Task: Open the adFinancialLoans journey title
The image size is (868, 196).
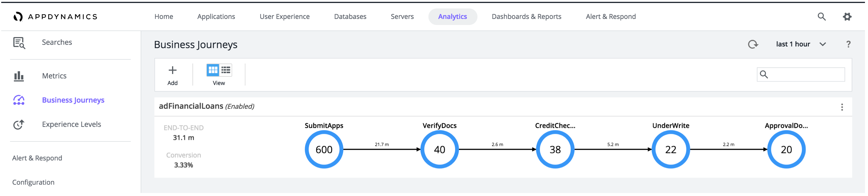Action: [x=191, y=106]
